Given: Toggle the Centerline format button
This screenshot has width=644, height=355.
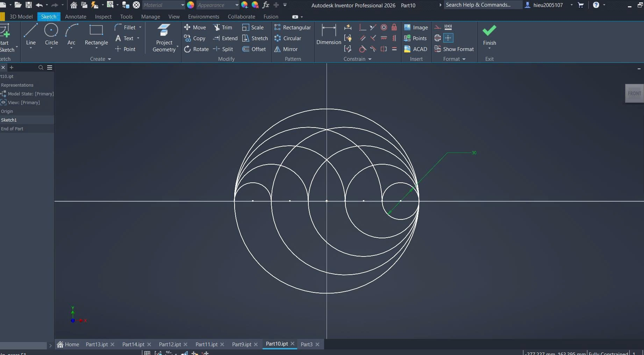Looking at the screenshot, I should [x=437, y=38].
